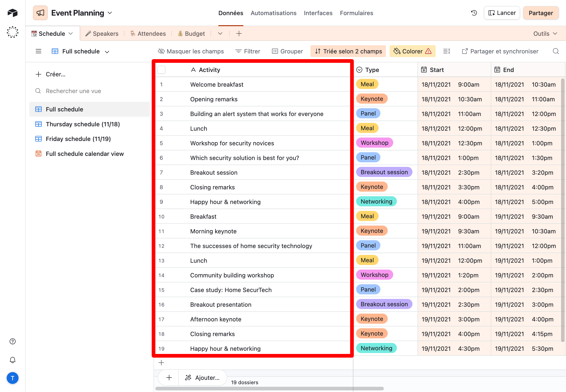Toggle the views sidebar hamburger icon
Screen dimensions: 566x392
tap(38, 51)
